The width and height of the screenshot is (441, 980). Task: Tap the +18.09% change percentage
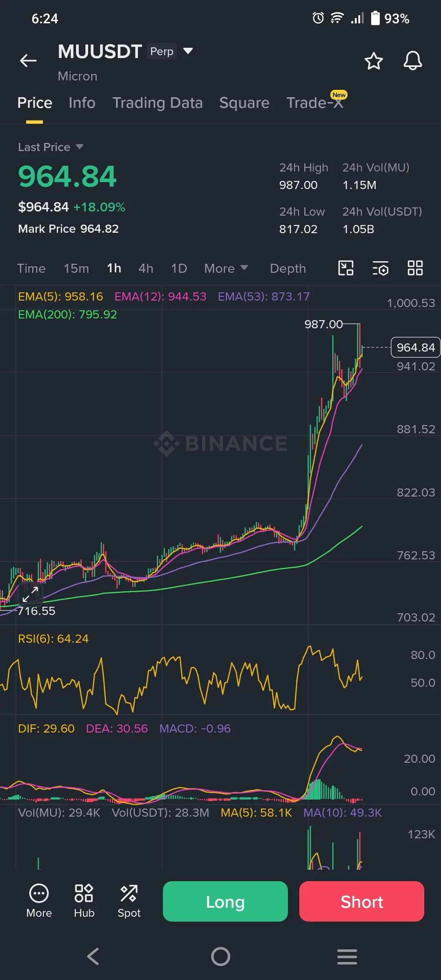click(x=99, y=207)
